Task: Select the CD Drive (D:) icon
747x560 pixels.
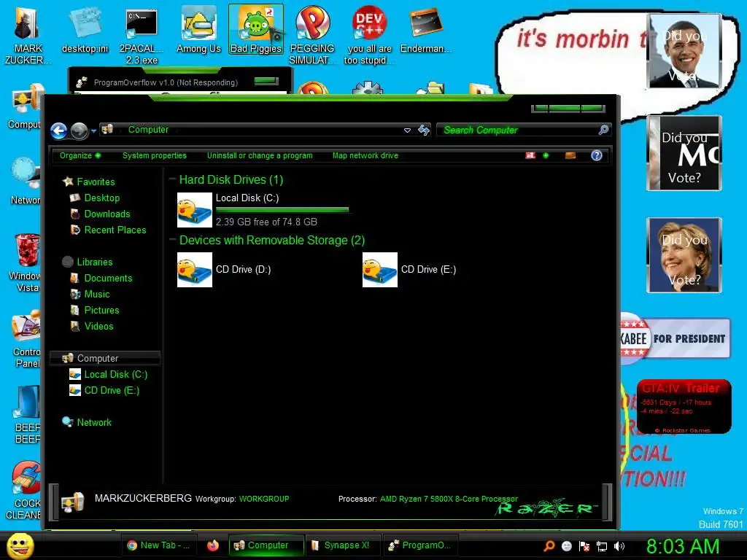Action: pos(194,270)
